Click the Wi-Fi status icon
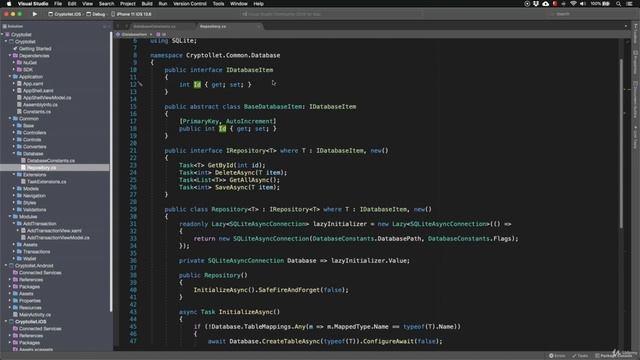Screen dimensions: 640x360 (573, 4)
